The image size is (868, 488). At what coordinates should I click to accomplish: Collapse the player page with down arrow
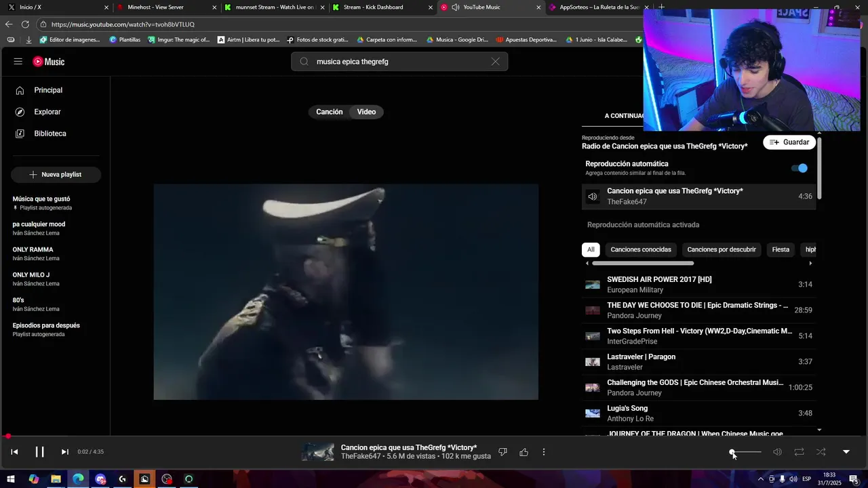(x=846, y=452)
